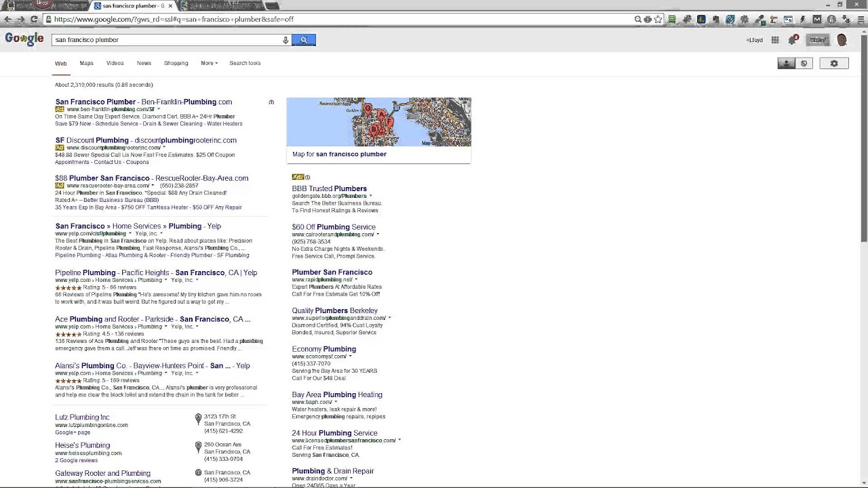Open 'Ace Plumbing and Rooter - Parkside' result
The image size is (868, 488).
coord(153,319)
